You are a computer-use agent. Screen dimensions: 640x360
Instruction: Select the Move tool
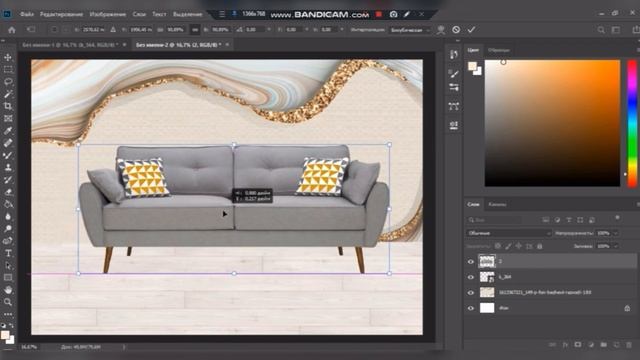[x=8, y=57]
